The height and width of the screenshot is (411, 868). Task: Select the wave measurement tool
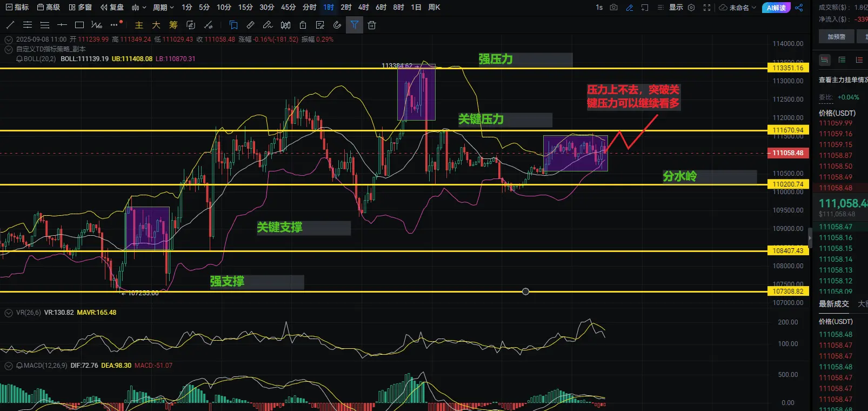(x=97, y=25)
